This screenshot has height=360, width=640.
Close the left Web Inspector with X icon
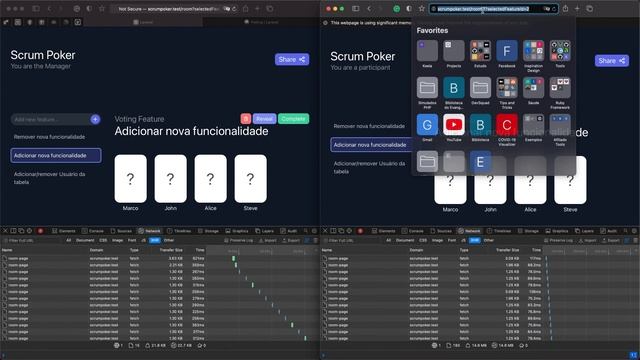click(5, 231)
